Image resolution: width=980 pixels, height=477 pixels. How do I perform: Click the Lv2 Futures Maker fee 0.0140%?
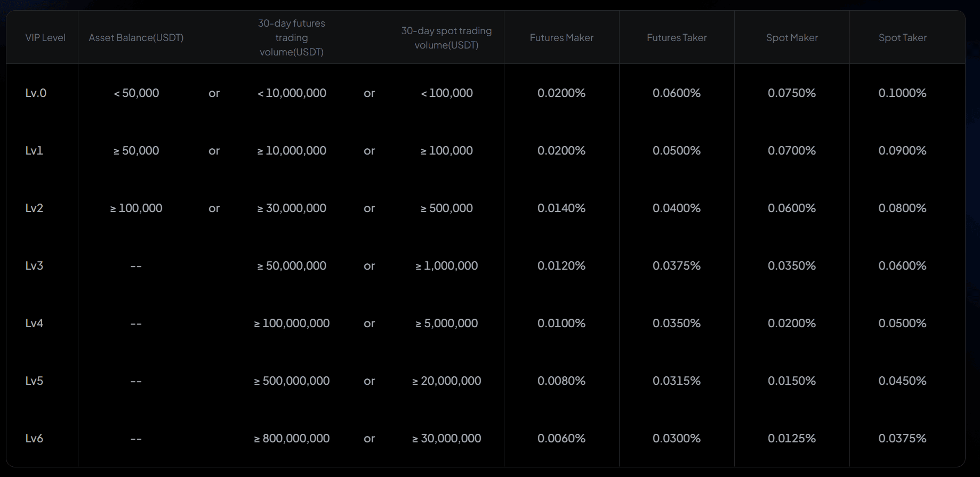(x=561, y=208)
